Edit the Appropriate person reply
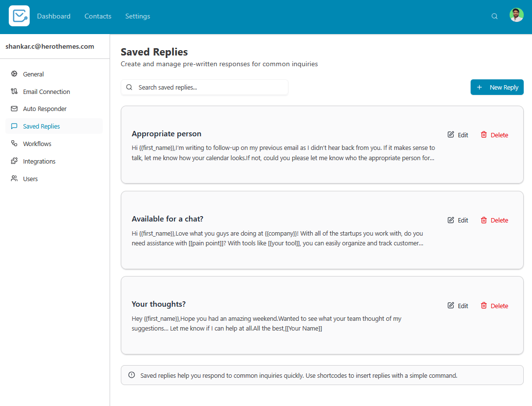Viewport: 532px width, 406px height. (x=458, y=135)
